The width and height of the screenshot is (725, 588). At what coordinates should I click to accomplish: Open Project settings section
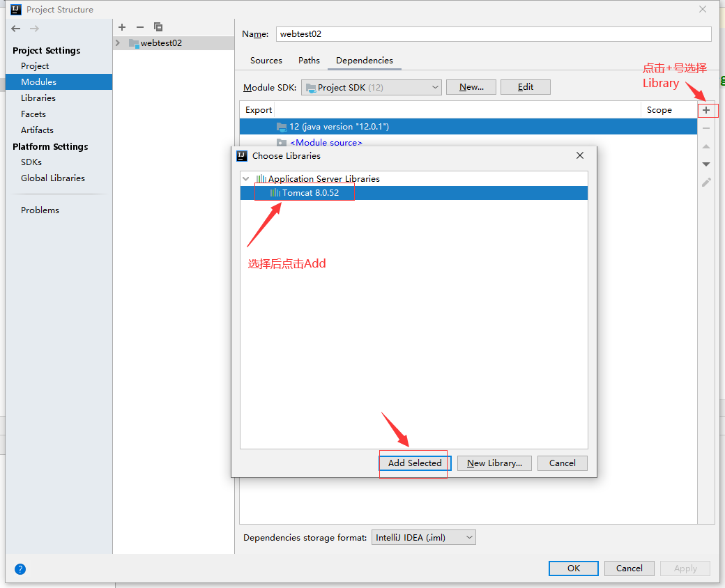[35, 66]
